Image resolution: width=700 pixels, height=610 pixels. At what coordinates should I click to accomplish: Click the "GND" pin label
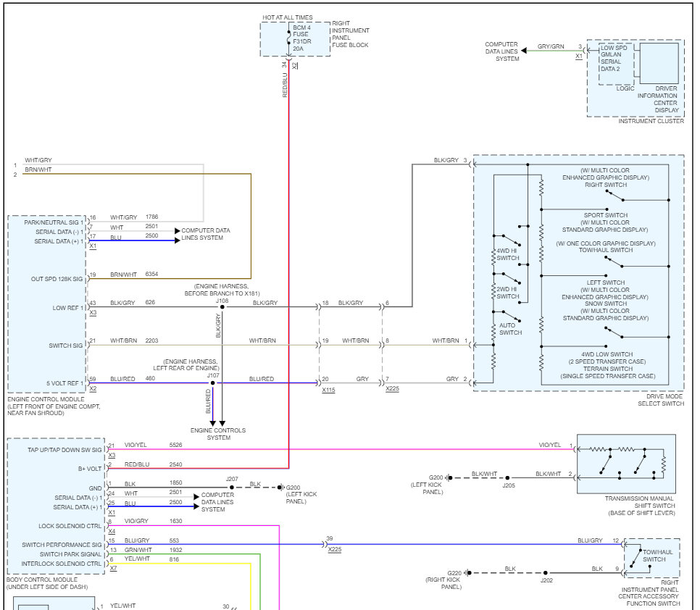[96, 488]
